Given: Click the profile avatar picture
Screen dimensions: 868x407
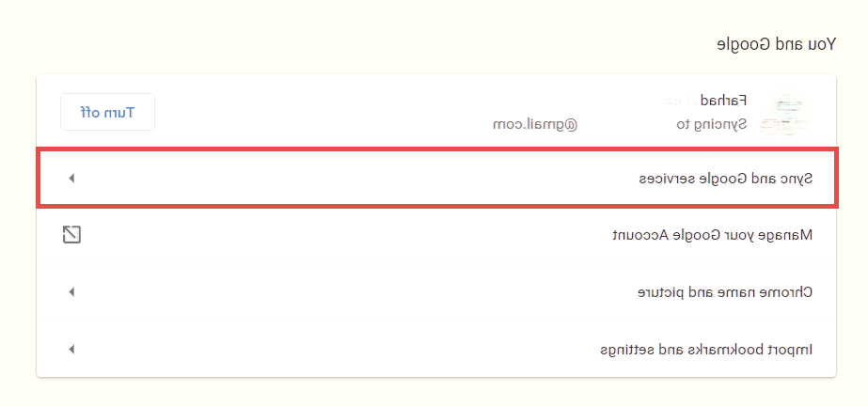Looking at the screenshot, I should [x=787, y=113].
